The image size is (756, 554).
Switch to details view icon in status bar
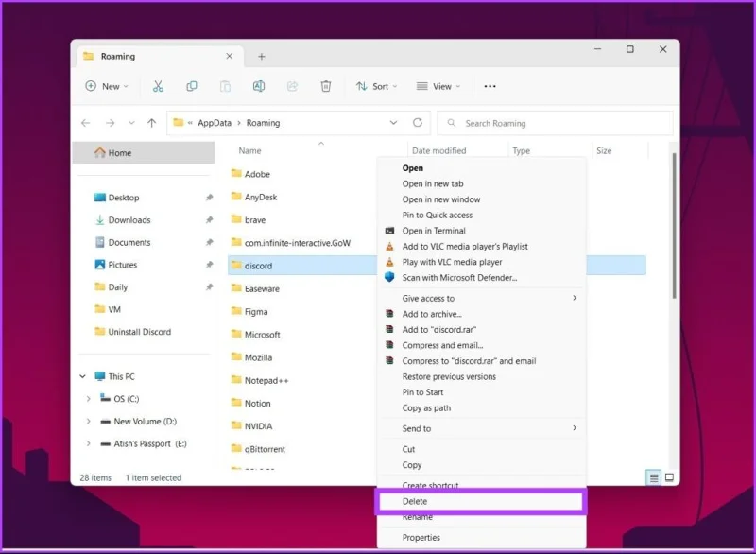pos(654,477)
